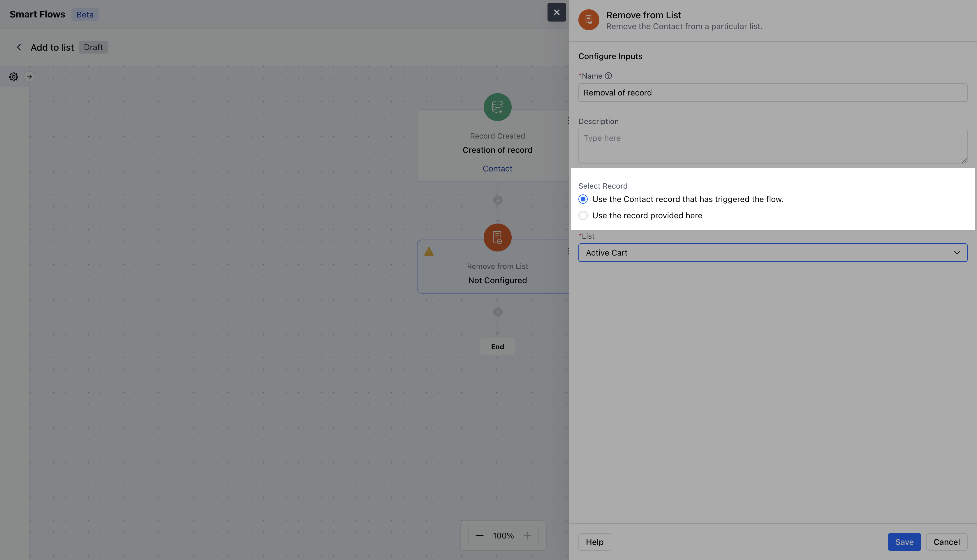Select the Contact record that triggered the flow option
The height and width of the screenshot is (560, 977).
(583, 199)
